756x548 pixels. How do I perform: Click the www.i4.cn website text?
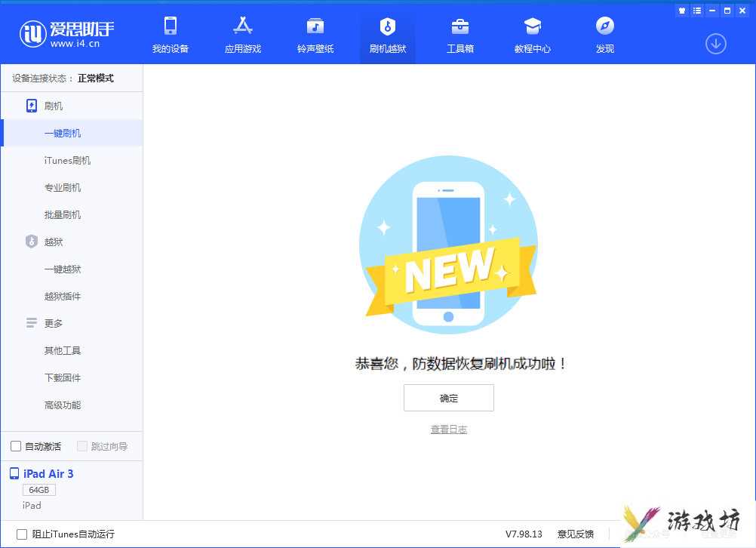[x=75, y=44]
